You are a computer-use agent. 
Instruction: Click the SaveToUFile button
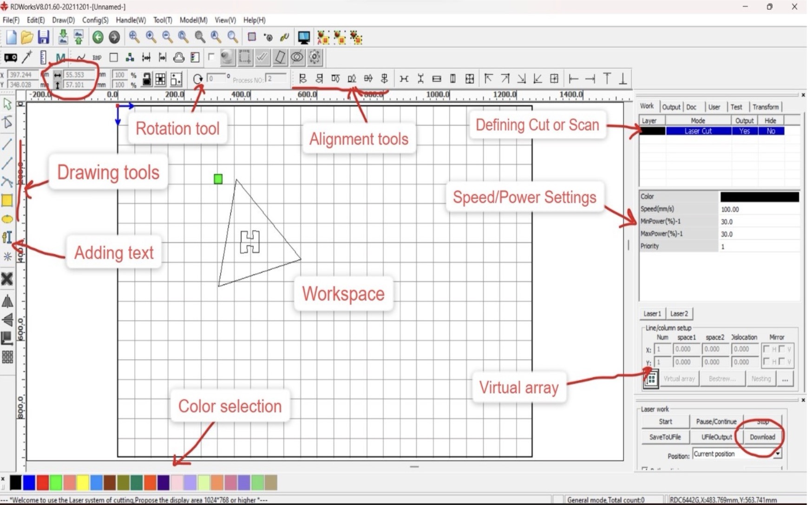(665, 437)
